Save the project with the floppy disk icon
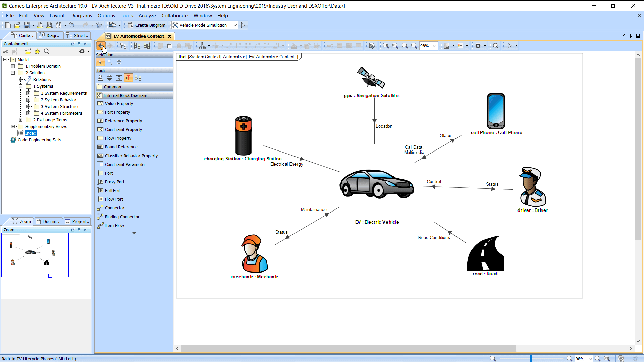Image resolution: width=644 pixels, height=362 pixels. pos(26,25)
